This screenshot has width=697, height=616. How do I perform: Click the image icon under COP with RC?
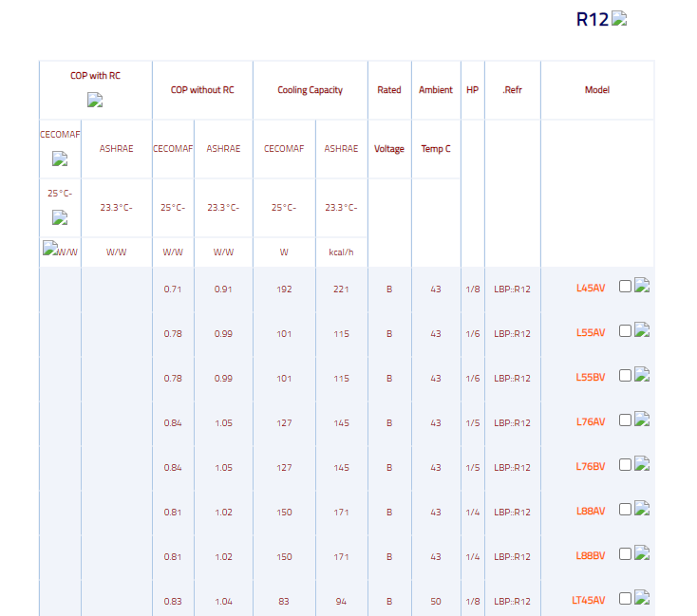pyautogui.click(x=95, y=100)
